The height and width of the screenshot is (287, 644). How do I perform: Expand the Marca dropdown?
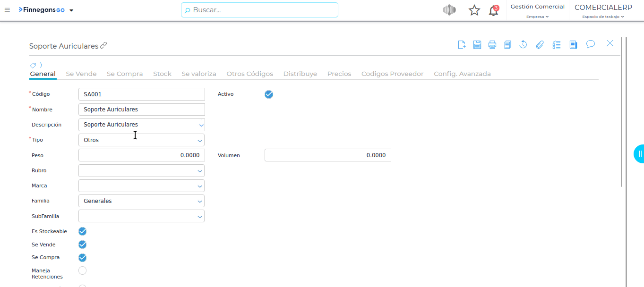click(x=200, y=186)
